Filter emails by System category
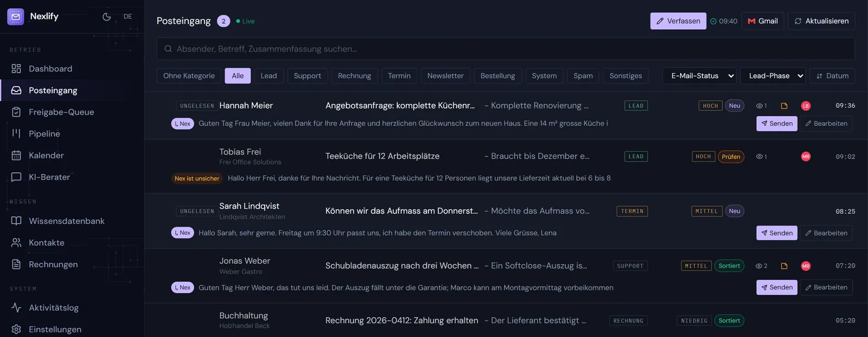The width and height of the screenshot is (868, 337). click(x=544, y=76)
